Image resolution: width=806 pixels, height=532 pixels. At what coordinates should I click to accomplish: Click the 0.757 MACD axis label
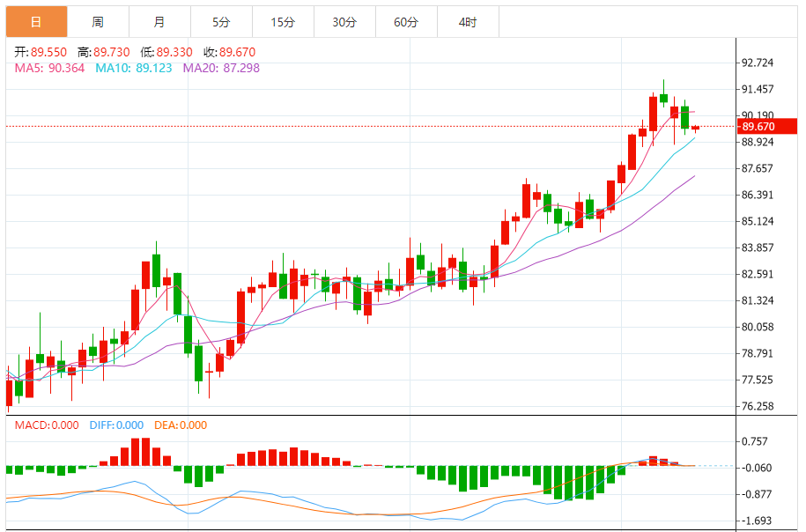coord(754,441)
